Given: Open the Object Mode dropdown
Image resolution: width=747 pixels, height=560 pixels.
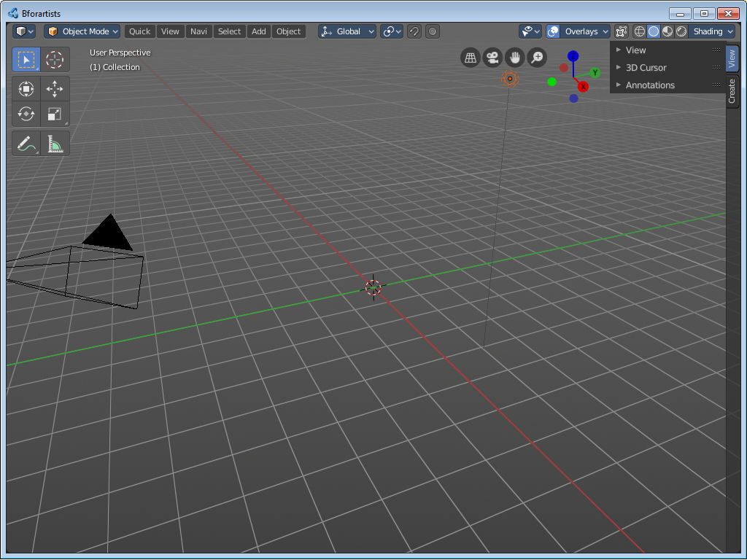Looking at the screenshot, I should coord(82,31).
